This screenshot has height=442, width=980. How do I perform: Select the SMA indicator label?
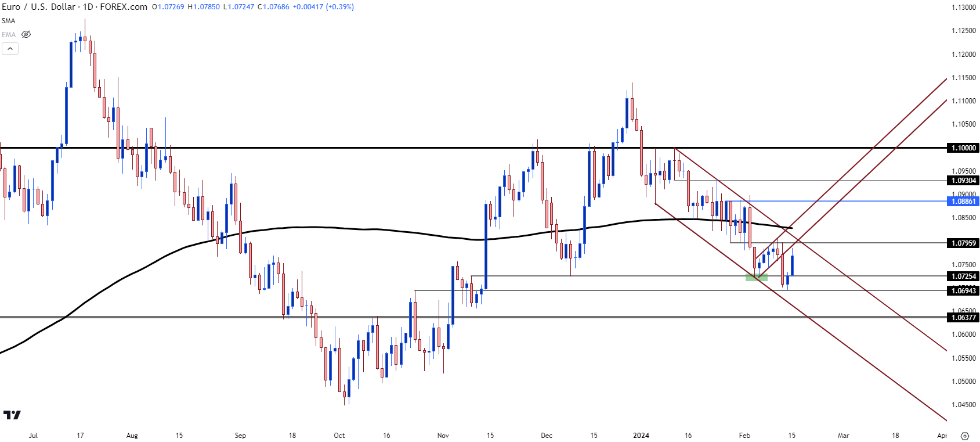coord(8,21)
